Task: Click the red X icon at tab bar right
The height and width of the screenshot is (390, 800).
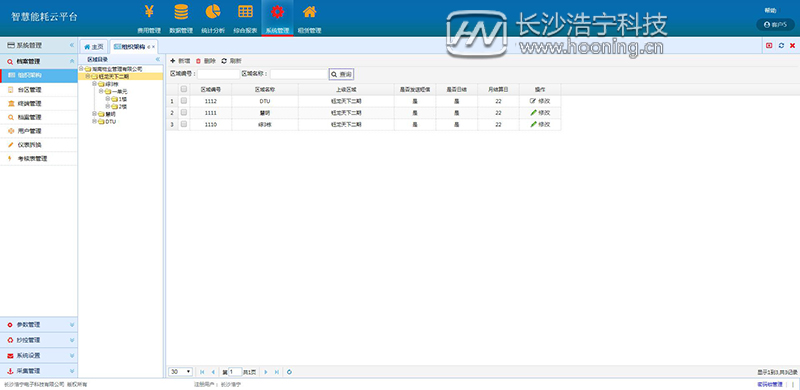Action: 792,45
